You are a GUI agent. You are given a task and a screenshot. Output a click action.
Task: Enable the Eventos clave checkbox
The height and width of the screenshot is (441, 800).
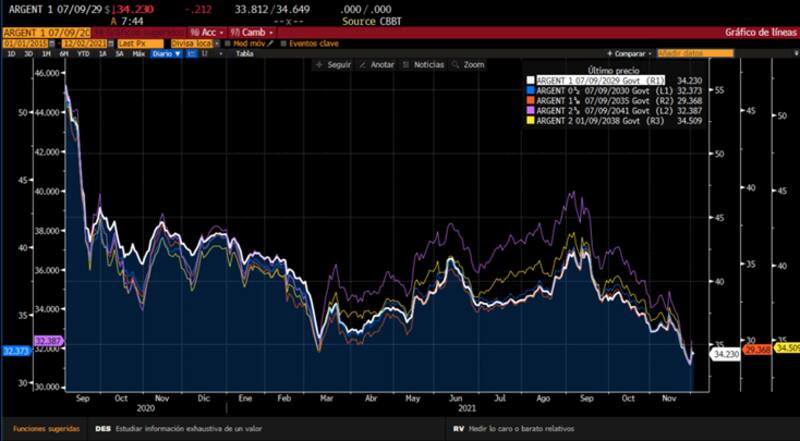click(283, 43)
